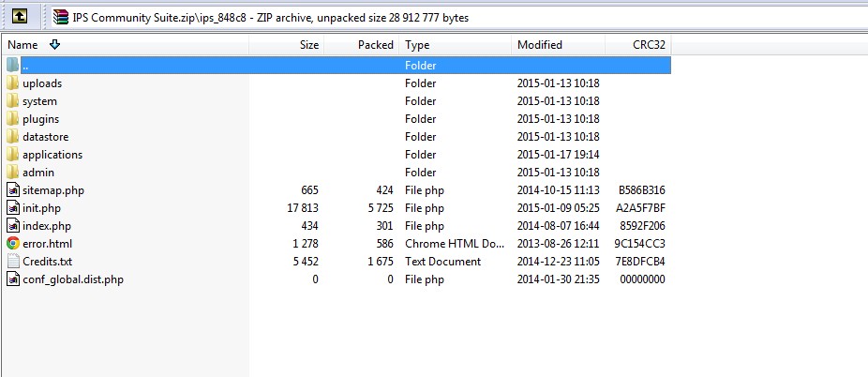Click CRC32 value 9C154CC3

click(x=640, y=244)
